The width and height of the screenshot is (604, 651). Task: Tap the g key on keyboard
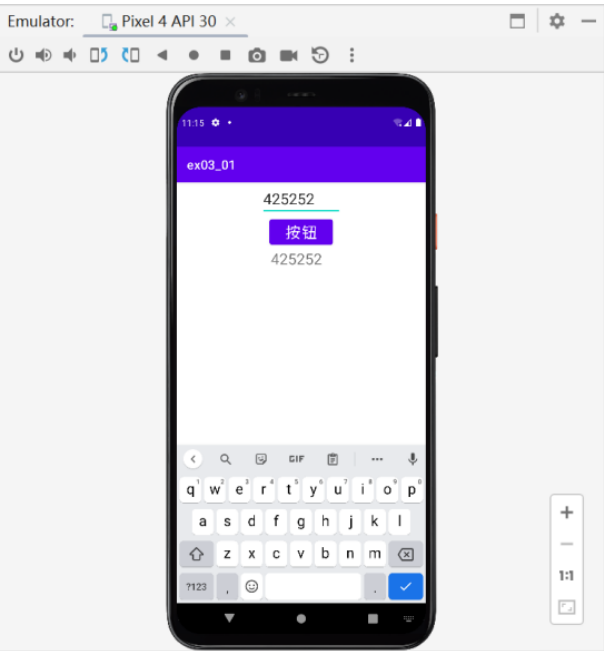(301, 521)
